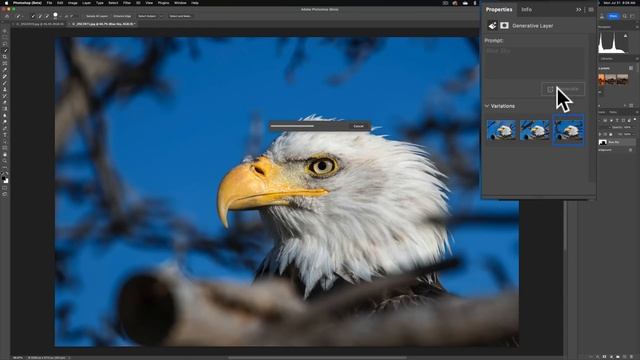This screenshot has height=360, width=640.
Task: Switch to the Info tab
Action: pos(527,9)
